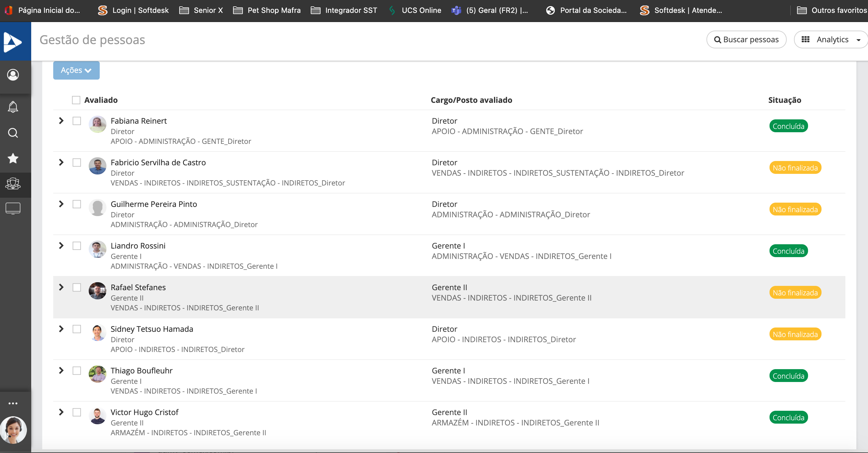
Task: Click the Senior logo icon in sidebar
Action: pyautogui.click(x=13, y=42)
